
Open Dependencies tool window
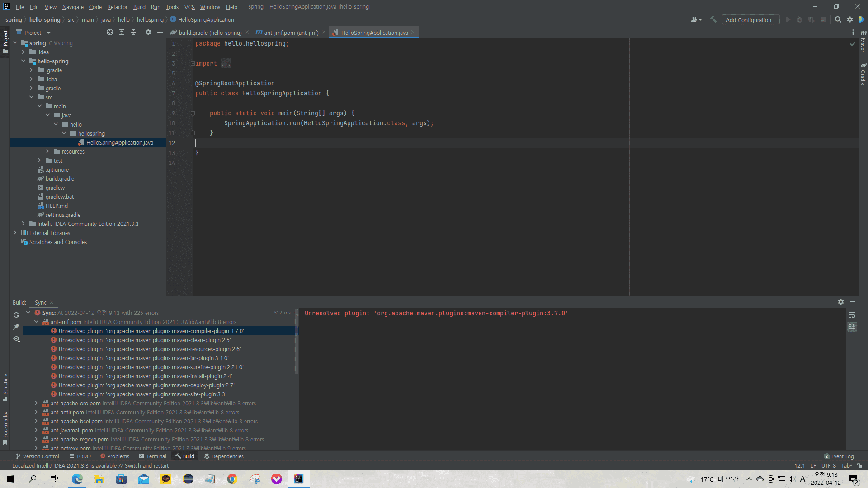[x=224, y=456]
